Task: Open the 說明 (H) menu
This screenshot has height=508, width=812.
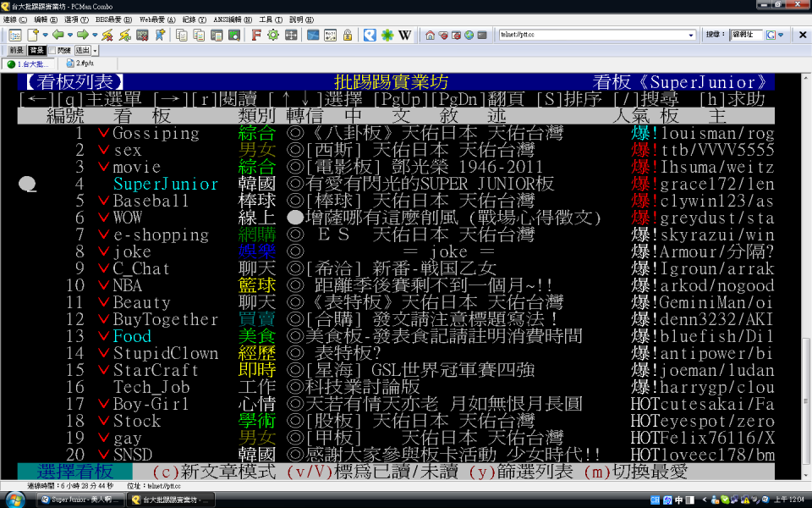Action: tap(301, 19)
